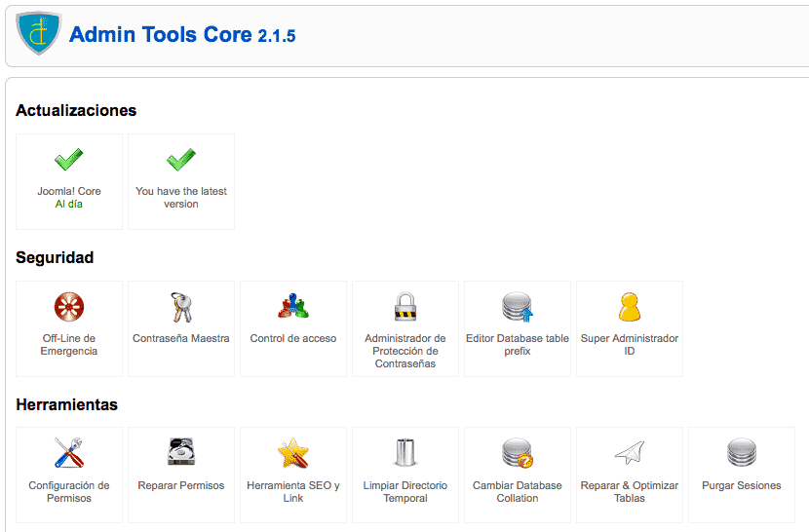Open Control de acceso pawns icon
The height and width of the screenshot is (532, 809).
[x=293, y=306]
